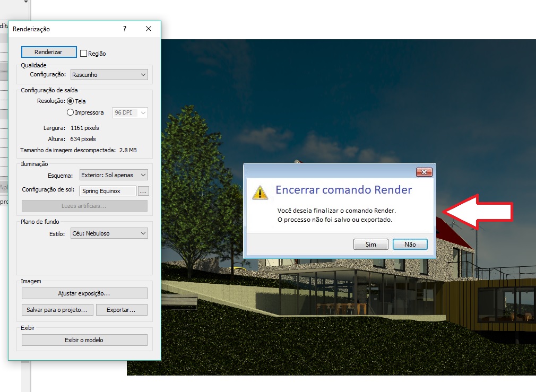Open the Esquema lighting dropdown
536x392 pixels.
pos(114,175)
